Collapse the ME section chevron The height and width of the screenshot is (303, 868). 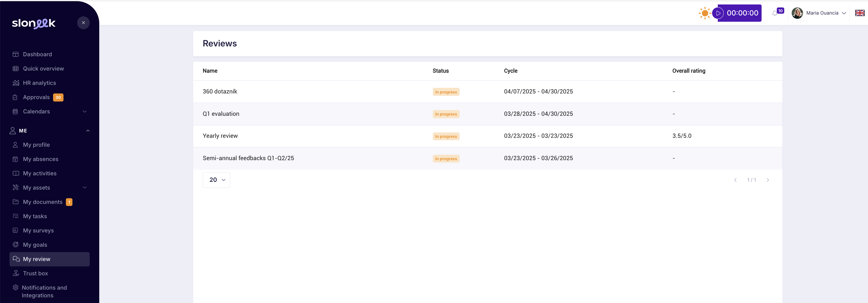pos(88,131)
